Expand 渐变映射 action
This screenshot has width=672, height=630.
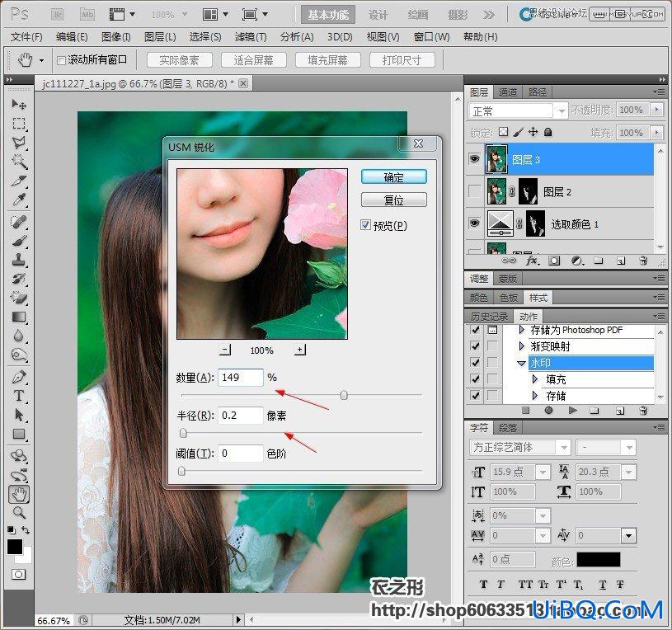522,346
